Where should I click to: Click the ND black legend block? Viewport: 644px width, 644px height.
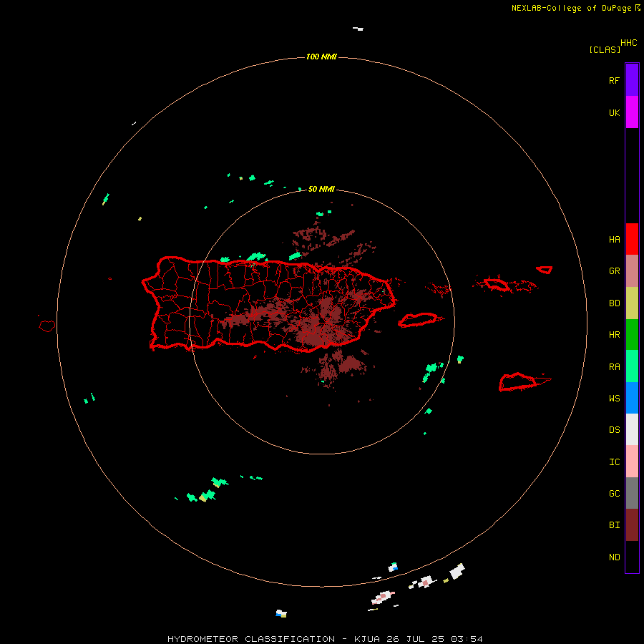click(632, 557)
